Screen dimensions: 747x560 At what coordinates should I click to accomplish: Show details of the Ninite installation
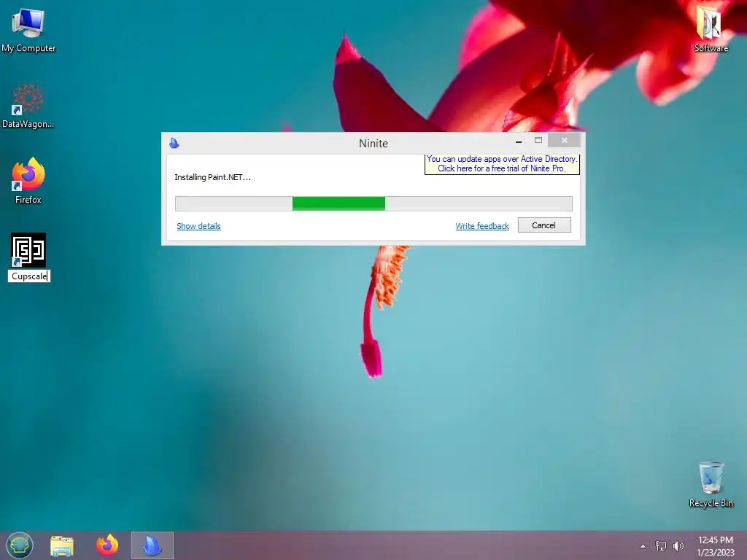(x=198, y=226)
